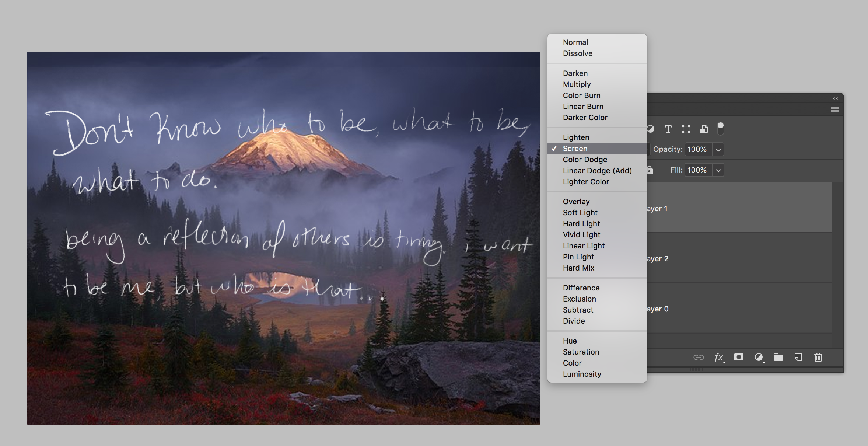Screen dimensions: 868x446
Task: Collapse the panel with the double-arrow
Action: tap(835, 98)
